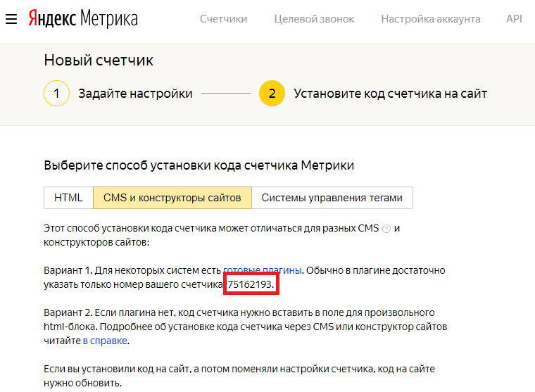Click the Выберите способ установки heading
This screenshot has height=392, width=535.
point(199,165)
